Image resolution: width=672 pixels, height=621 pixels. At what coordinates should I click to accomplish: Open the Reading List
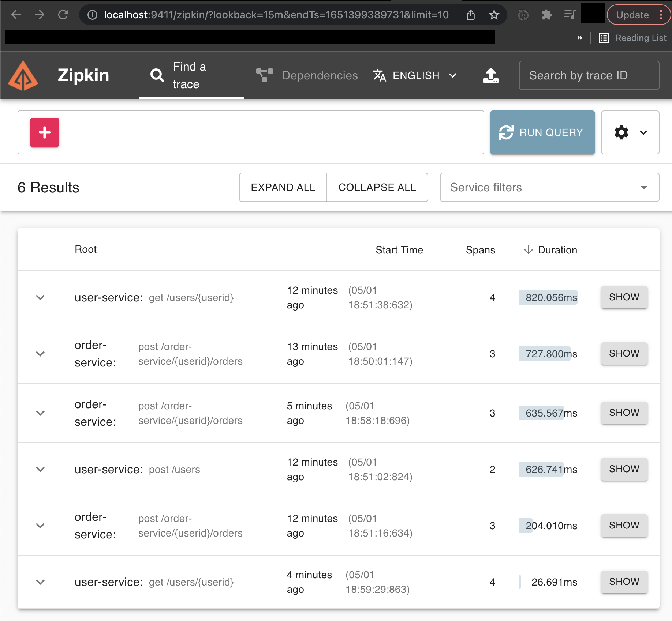[x=632, y=38]
